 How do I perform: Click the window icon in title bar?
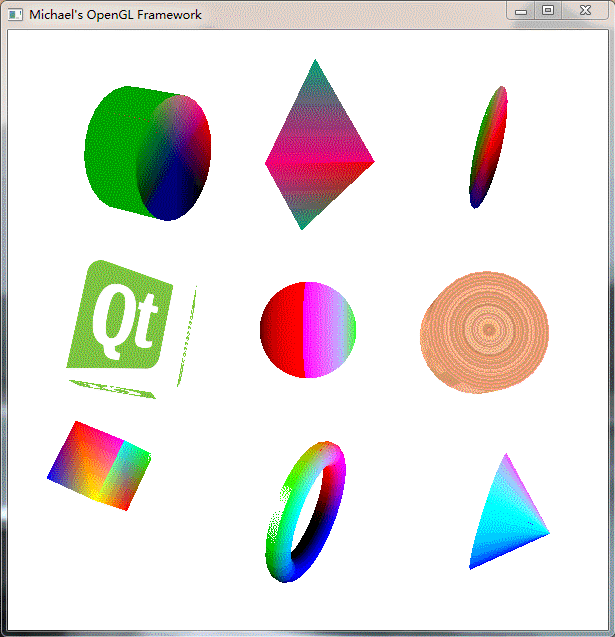[x=15, y=15]
